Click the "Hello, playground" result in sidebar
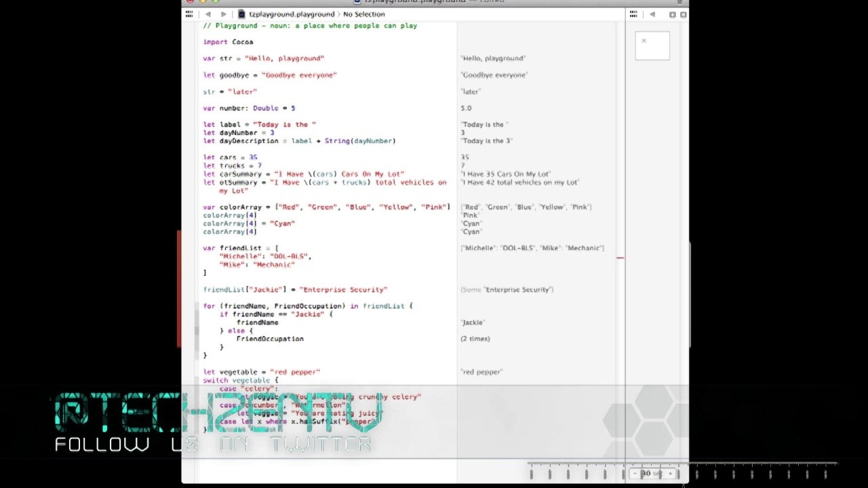 493,58
